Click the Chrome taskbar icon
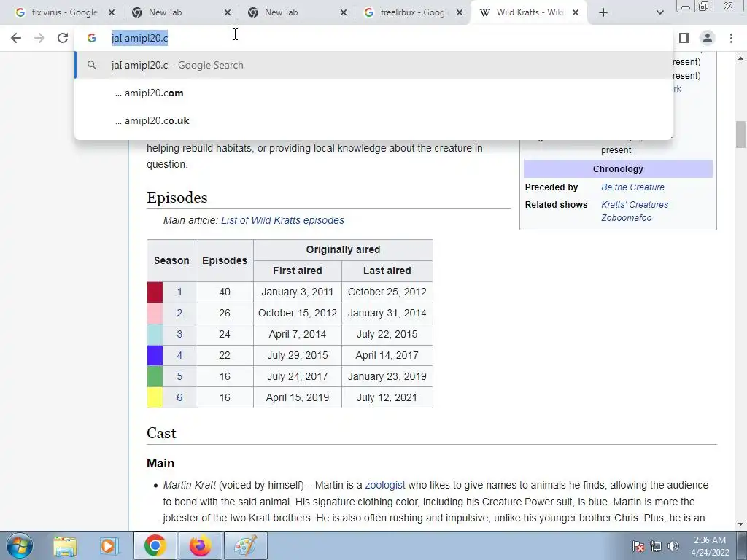 (155, 545)
